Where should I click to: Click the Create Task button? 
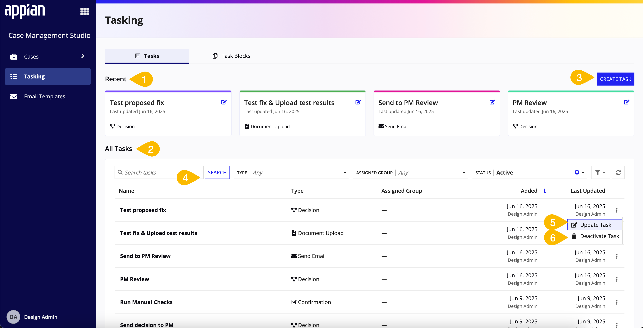615,79
